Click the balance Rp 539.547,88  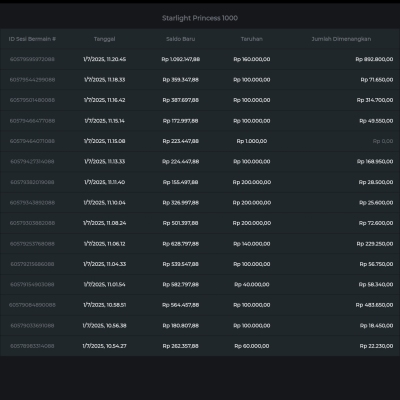click(x=180, y=264)
